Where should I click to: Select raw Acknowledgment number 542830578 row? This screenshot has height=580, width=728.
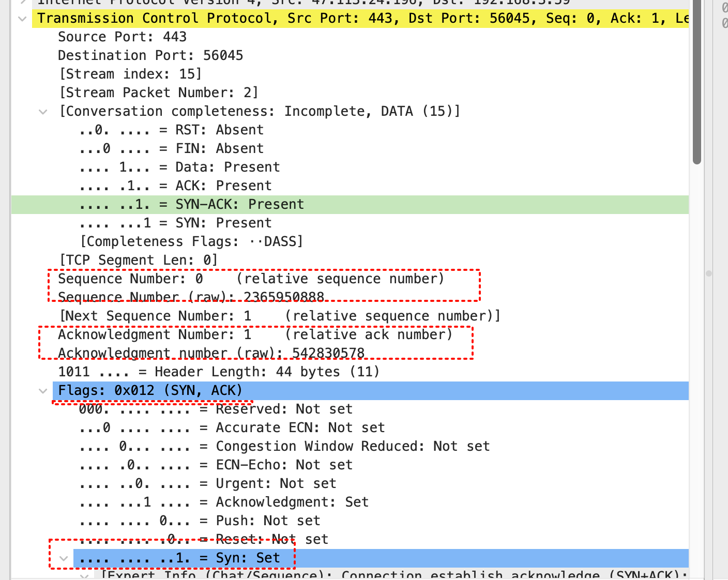point(211,353)
